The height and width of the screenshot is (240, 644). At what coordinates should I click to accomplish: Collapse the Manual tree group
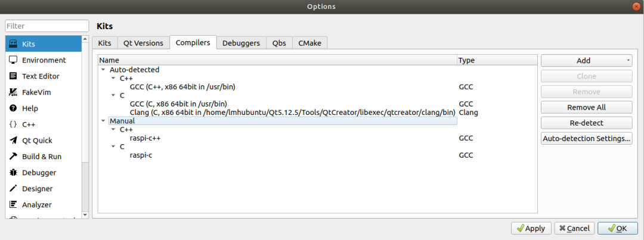pos(103,121)
